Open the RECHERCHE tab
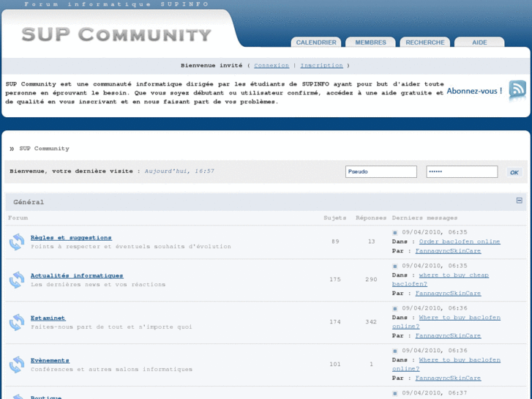Image resolution: width=532 pixels, height=399 pixels. 424,42
